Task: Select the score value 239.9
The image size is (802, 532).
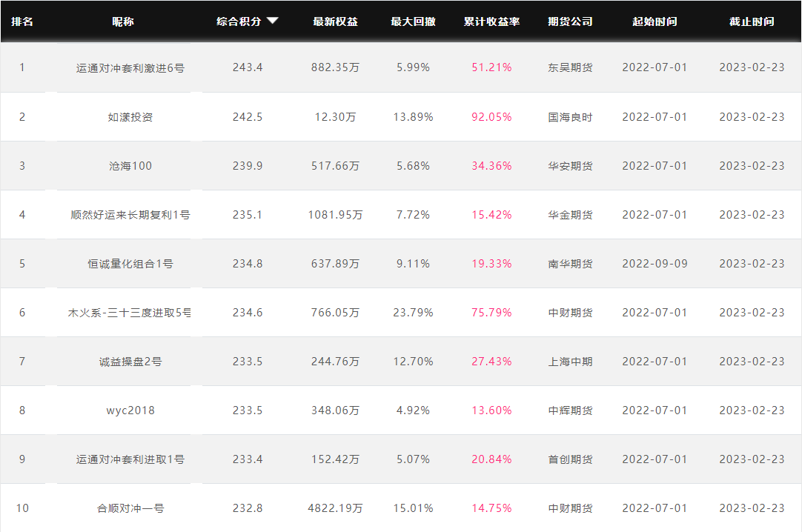Action: 248,166
